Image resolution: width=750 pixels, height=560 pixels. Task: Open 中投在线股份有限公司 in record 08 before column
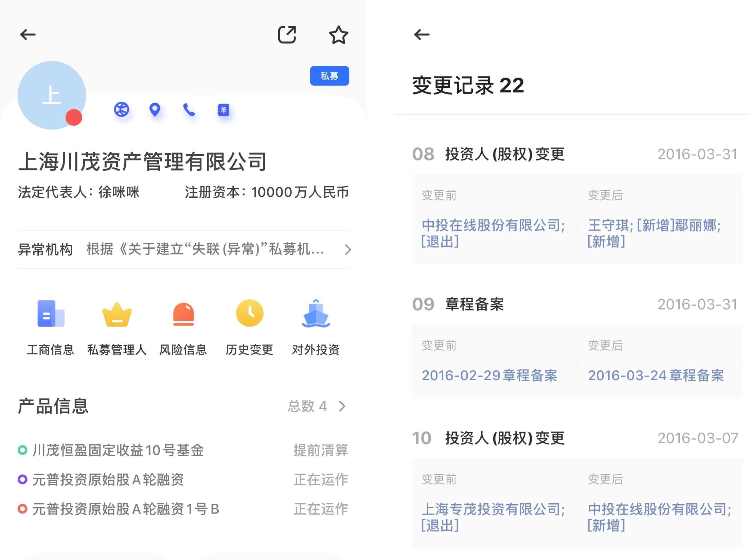pos(493,225)
